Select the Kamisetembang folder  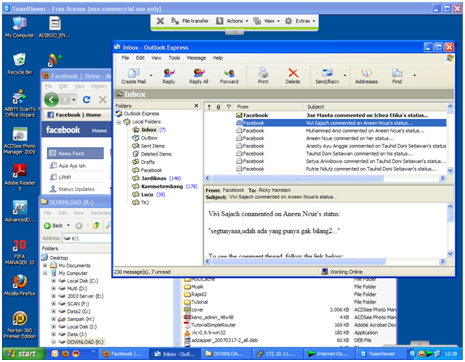click(165, 186)
